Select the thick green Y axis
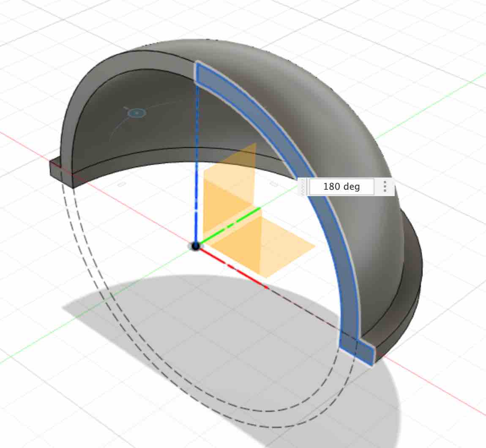The image size is (486, 448). 230,225
